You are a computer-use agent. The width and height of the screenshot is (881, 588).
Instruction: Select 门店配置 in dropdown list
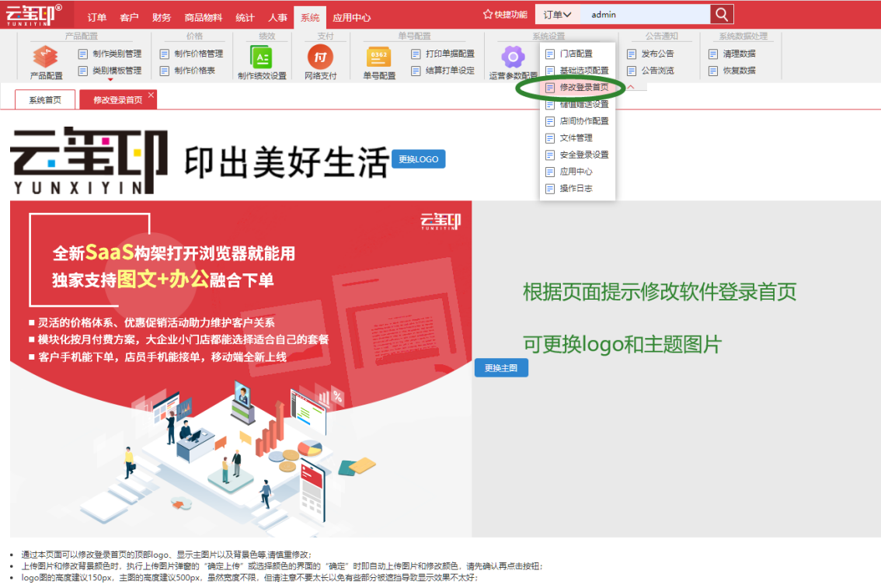click(x=577, y=54)
